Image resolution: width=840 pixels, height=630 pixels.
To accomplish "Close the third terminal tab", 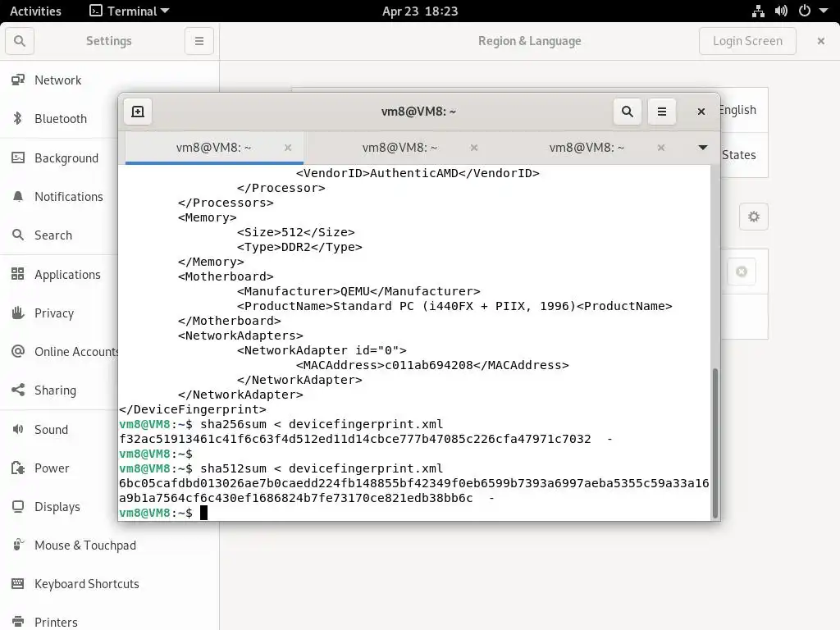I will (661, 148).
